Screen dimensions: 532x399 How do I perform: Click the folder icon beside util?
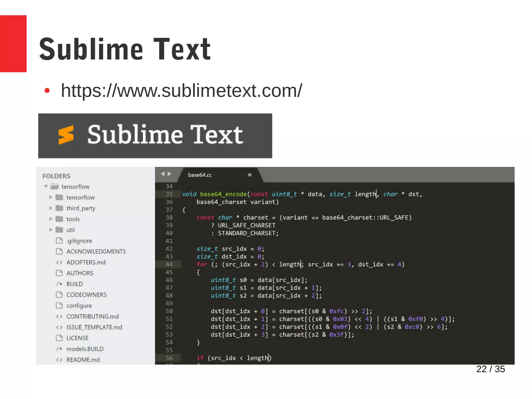59,230
